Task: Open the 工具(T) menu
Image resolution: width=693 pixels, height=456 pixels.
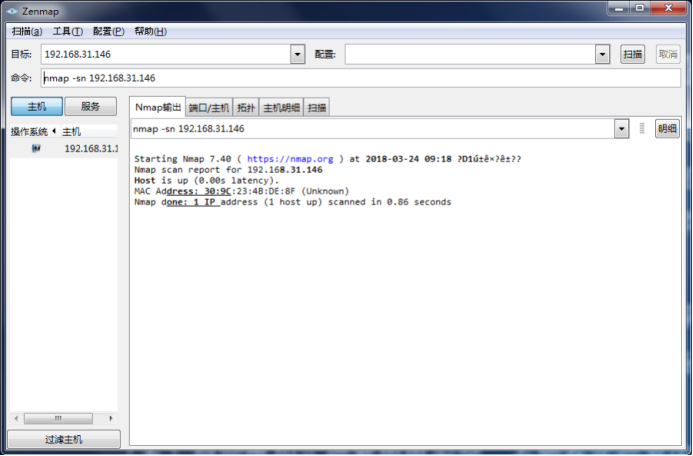Action: (68, 31)
